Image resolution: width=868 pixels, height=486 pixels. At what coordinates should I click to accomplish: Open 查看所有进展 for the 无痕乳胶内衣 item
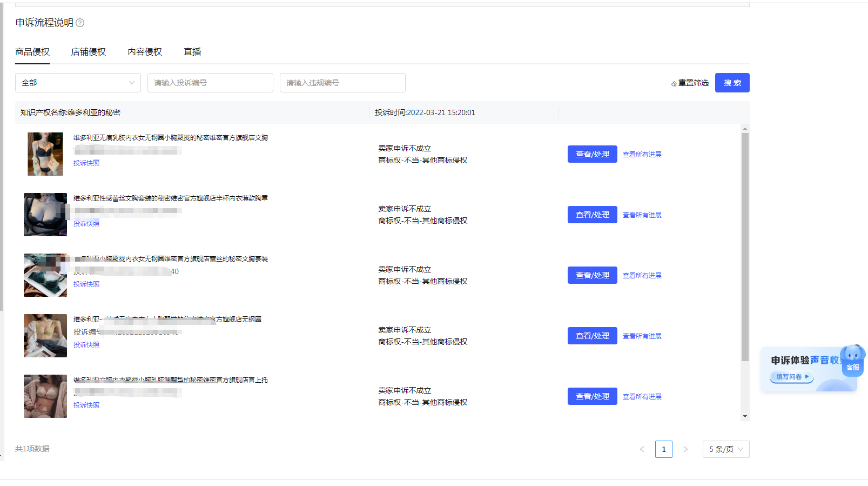click(x=642, y=155)
